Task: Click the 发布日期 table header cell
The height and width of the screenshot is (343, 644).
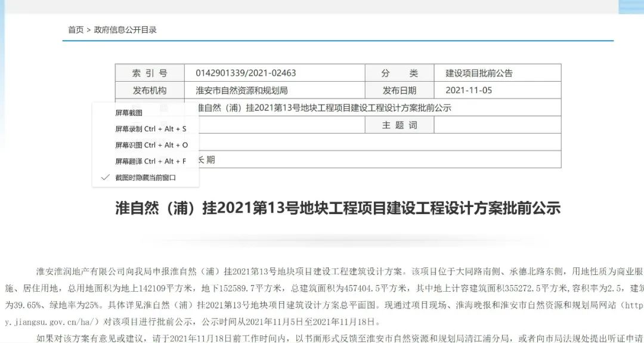Action: [x=400, y=90]
